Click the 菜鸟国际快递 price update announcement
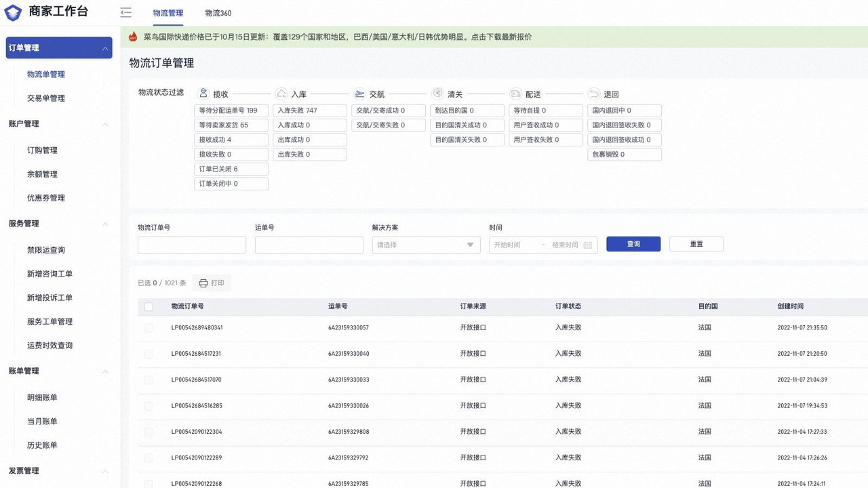868x488 pixels. 338,37
